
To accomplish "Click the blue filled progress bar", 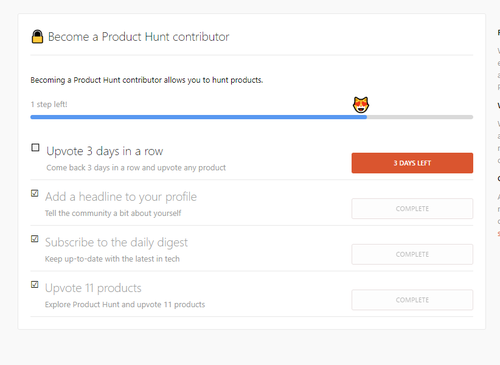I will tap(199, 117).
